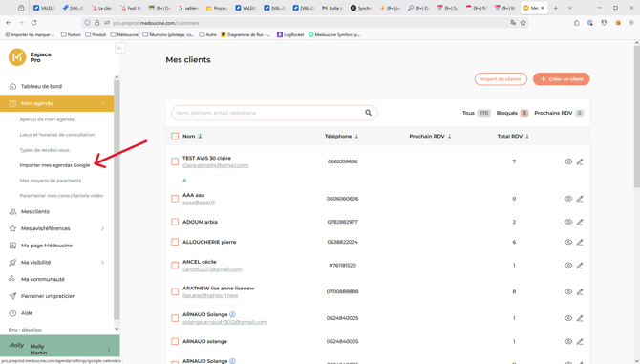Screen dimensions: 640x364
Task: Open the browser translate icon
Action: [x=513, y=23]
